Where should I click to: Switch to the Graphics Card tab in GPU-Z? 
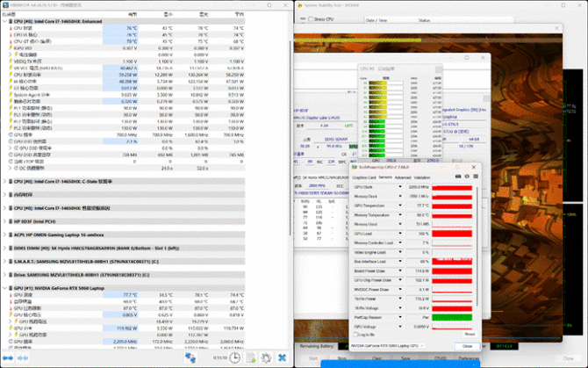363,177
